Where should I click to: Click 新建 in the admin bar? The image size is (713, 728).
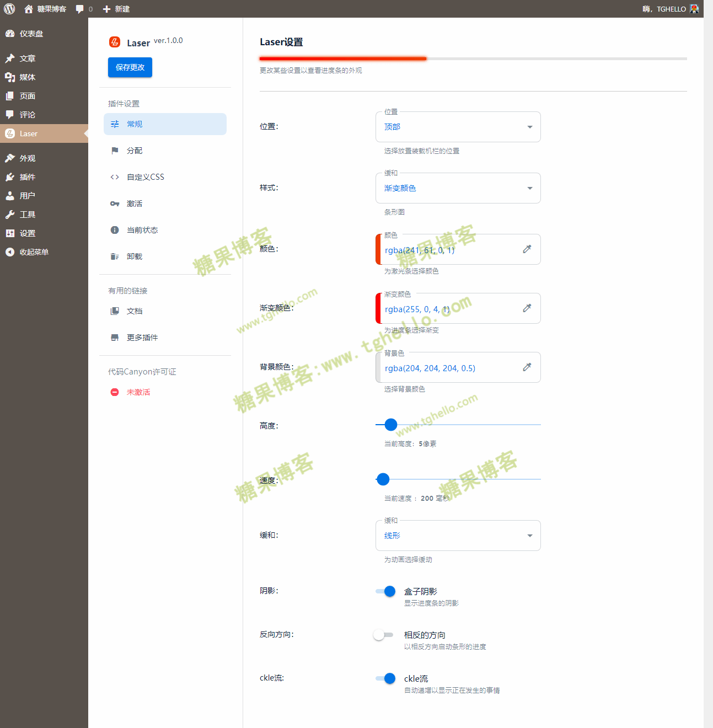click(x=116, y=9)
